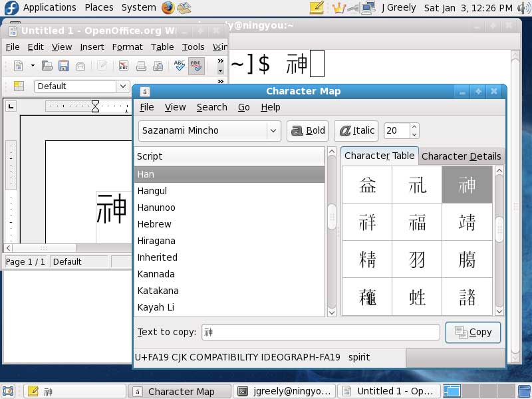Increase font size with the stepper arrow

pyautogui.click(x=413, y=126)
